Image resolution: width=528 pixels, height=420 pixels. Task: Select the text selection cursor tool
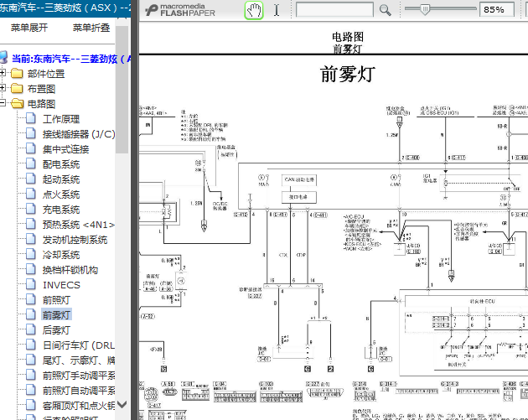point(277,10)
